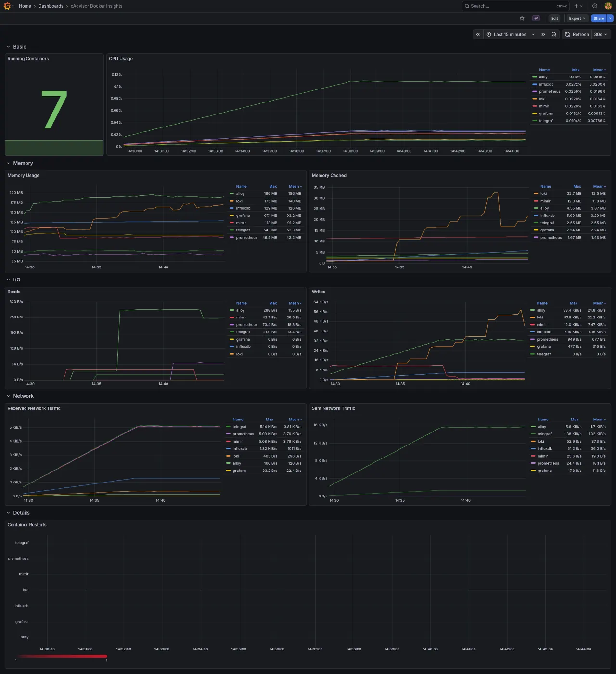Click the zoom out time range icon

(x=554, y=34)
